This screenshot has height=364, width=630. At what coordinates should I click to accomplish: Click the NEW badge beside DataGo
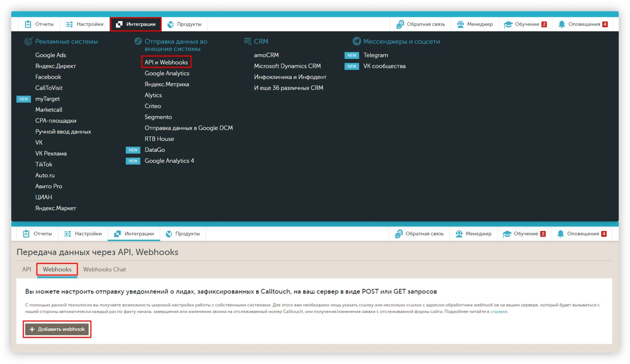[x=133, y=150]
